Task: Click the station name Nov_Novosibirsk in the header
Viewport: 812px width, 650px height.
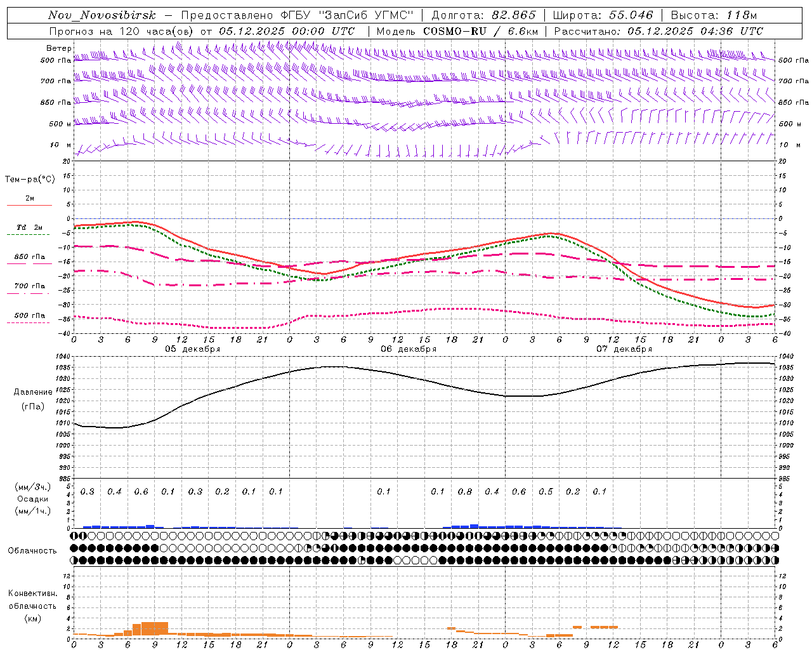Action: click(x=102, y=15)
